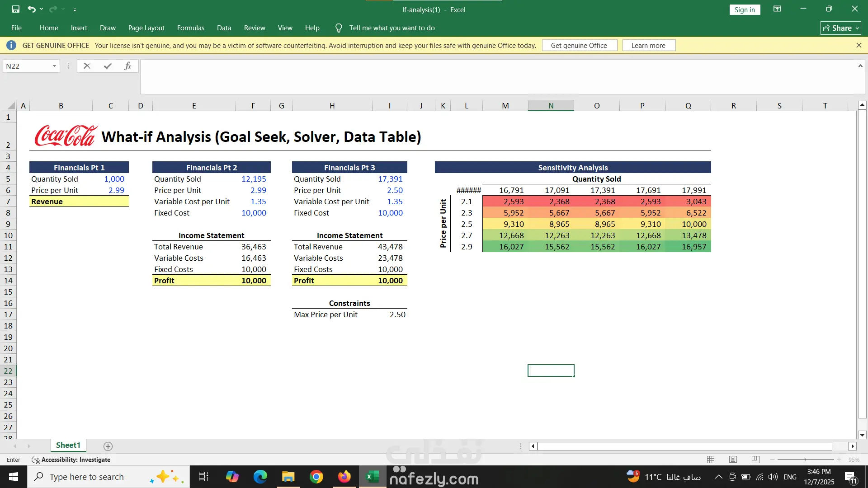The width and height of the screenshot is (868, 488).
Task: Click the zoom slider handle
Action: (x=806, y=460)
